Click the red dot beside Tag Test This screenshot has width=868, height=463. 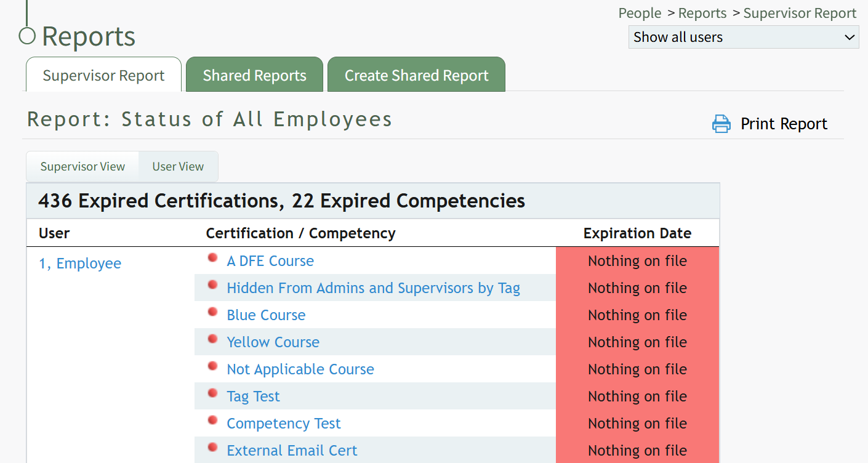(213, 393)
